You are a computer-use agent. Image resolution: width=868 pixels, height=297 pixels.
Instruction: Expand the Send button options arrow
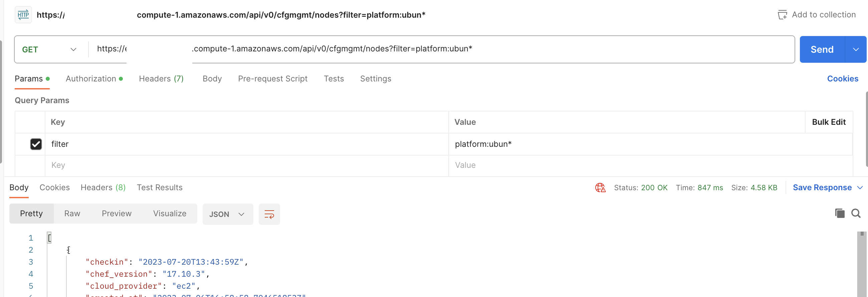click(x=856, y=49)
